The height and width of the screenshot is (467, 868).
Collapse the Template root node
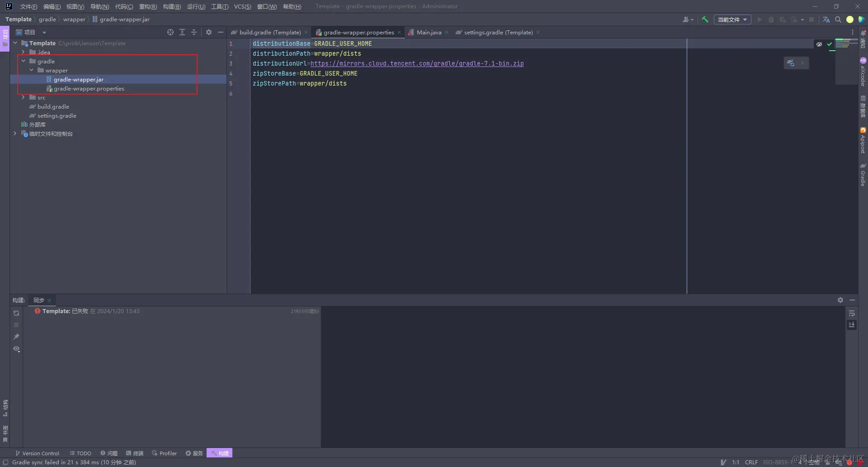pos(15,43)
